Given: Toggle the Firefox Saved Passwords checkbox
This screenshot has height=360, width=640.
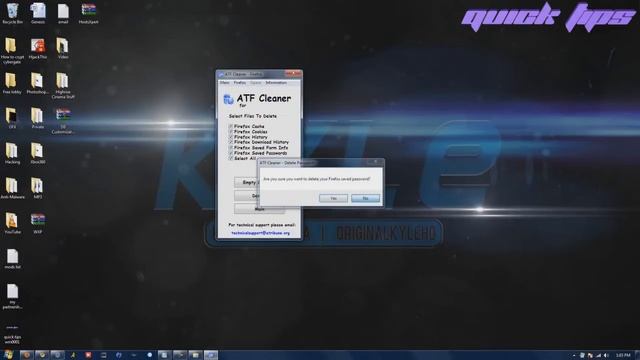Looking at the screenshot, I should [231, 153].
